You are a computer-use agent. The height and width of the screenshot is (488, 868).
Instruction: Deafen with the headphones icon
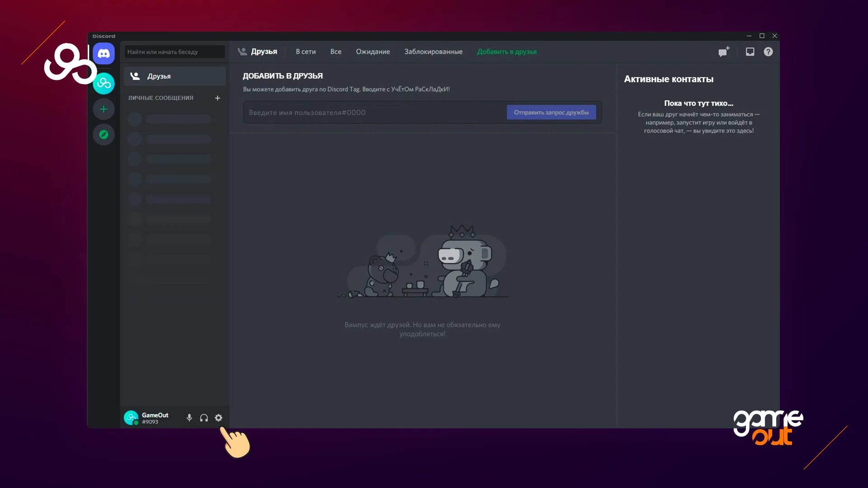(x=204, y=418)
